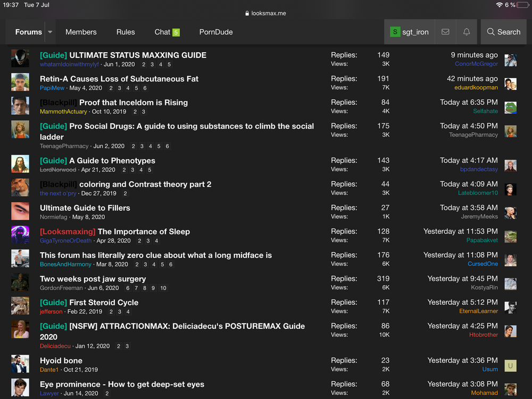Open Hyoid bone thread
This screenshot has height=399, width=532.
click(61, 361)
